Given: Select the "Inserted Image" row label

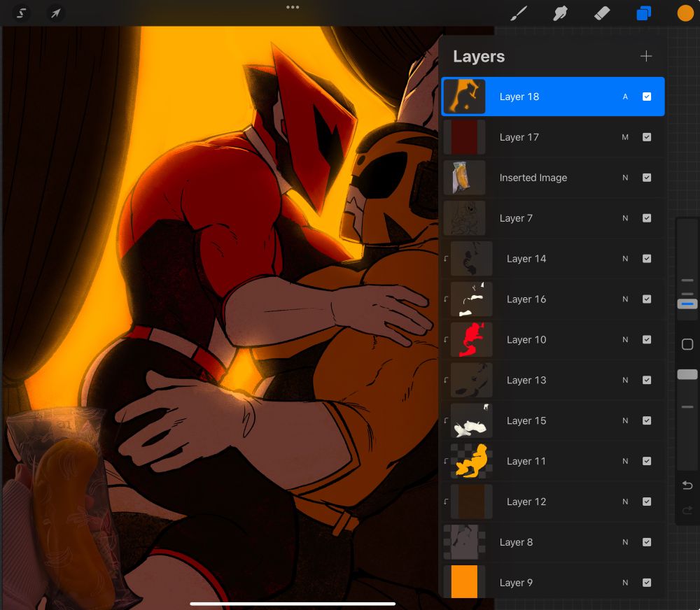Looking at the screenshot, I should pos(533,178).
